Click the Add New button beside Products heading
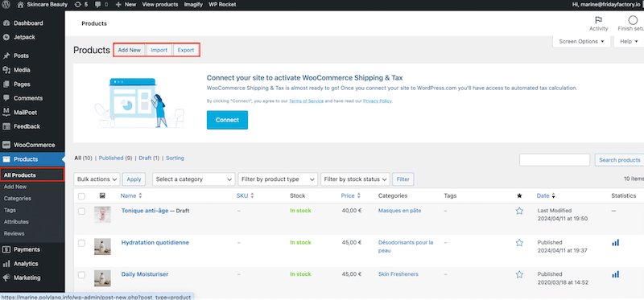644x300 pixels. coord(130,50)
